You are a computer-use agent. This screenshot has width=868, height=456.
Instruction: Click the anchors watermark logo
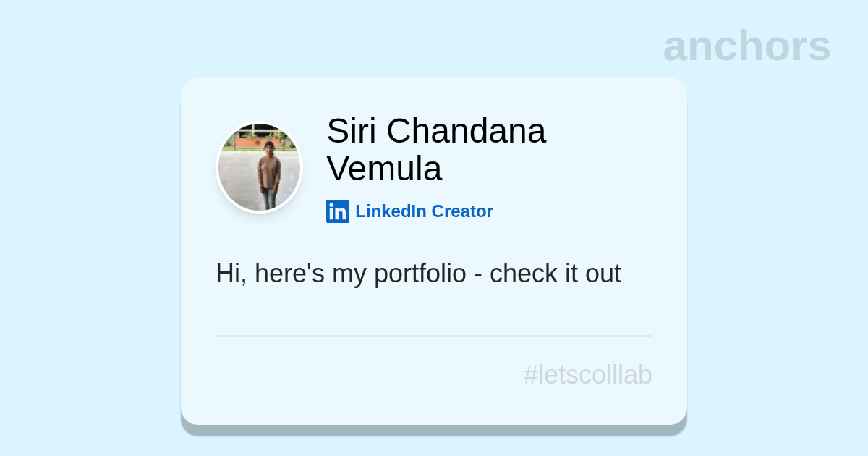tap(746, 46)
